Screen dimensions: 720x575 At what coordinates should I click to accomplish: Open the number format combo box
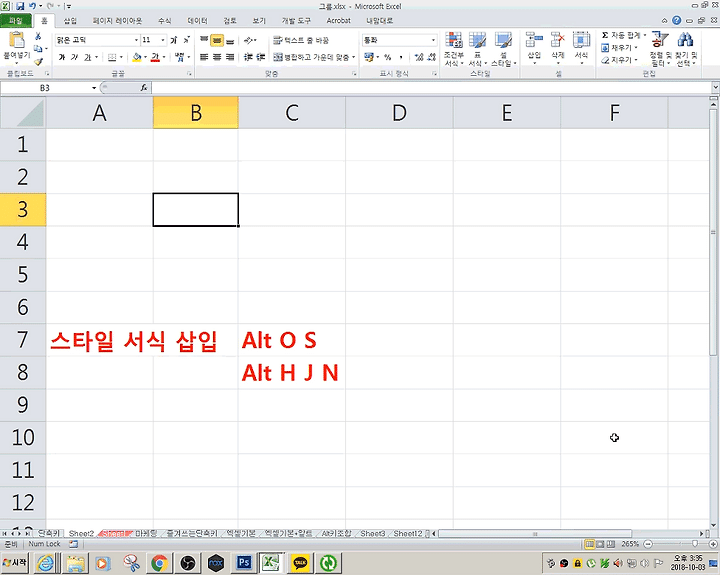[x=399, y=40]
